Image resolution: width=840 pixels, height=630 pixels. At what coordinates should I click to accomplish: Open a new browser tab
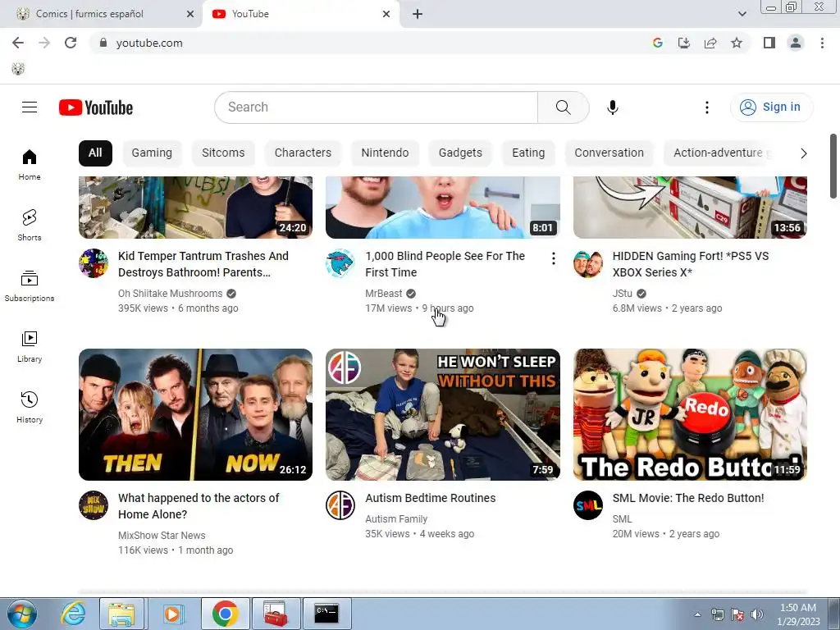(418, 14)
